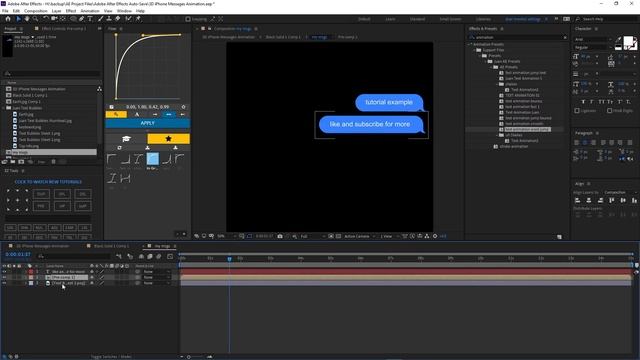Toggle visibility of the Pre-comp 1 layer
Image resolution: width=640 pixels, height=360 pixels.
(4, 277)
